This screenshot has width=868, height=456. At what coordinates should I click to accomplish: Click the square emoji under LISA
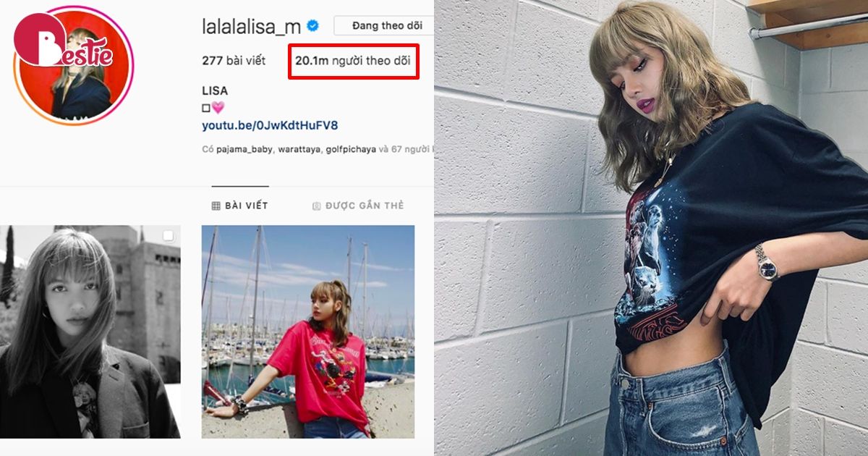206,107
